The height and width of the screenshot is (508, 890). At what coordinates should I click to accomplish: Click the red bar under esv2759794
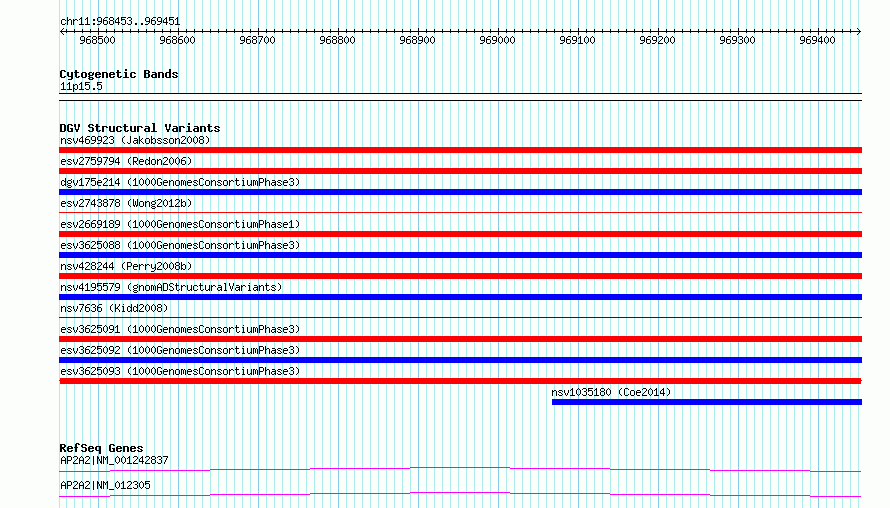point(460,171)
